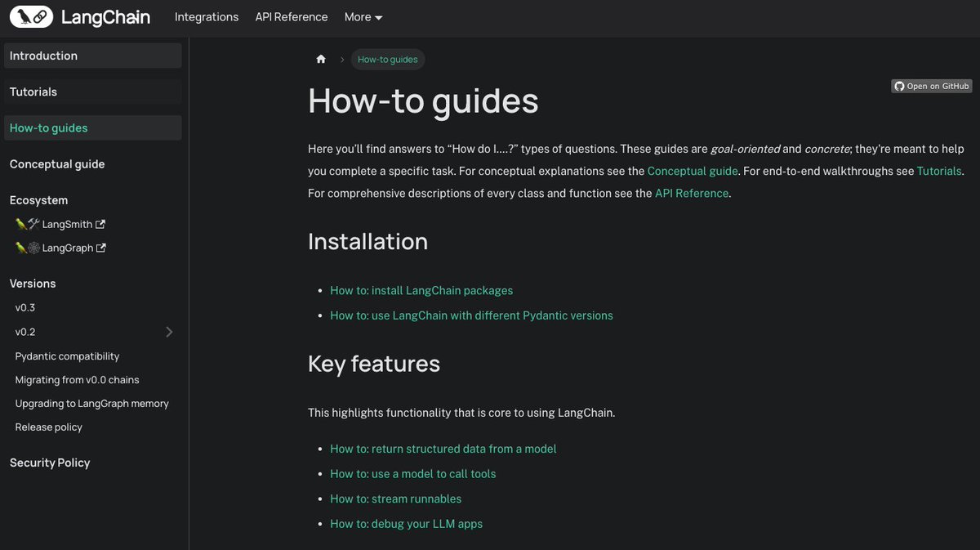
Task: Open Pydantic compatibility page
Action: point(67,356)
